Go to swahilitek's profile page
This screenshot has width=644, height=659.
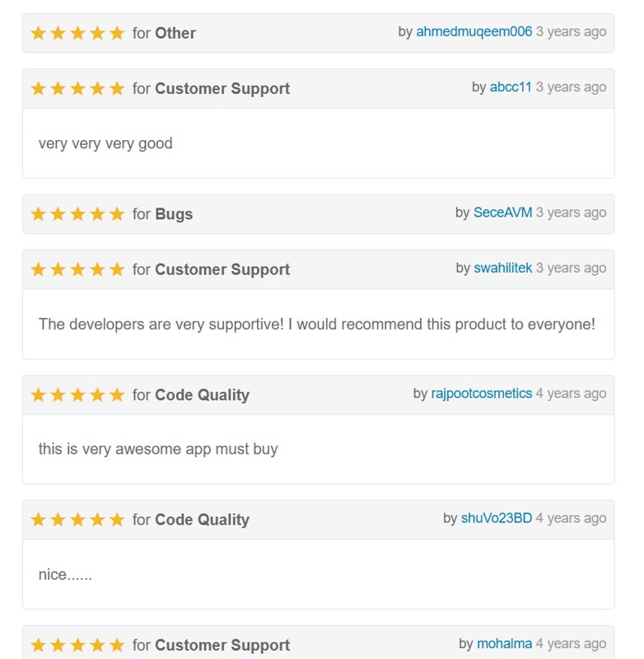tap(502, 268)
